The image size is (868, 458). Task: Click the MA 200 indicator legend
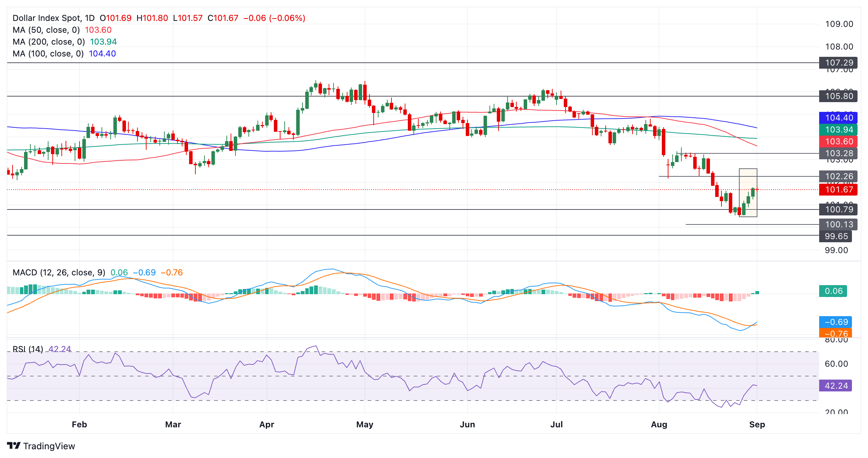pyautogui.click(x=65, y=42)
